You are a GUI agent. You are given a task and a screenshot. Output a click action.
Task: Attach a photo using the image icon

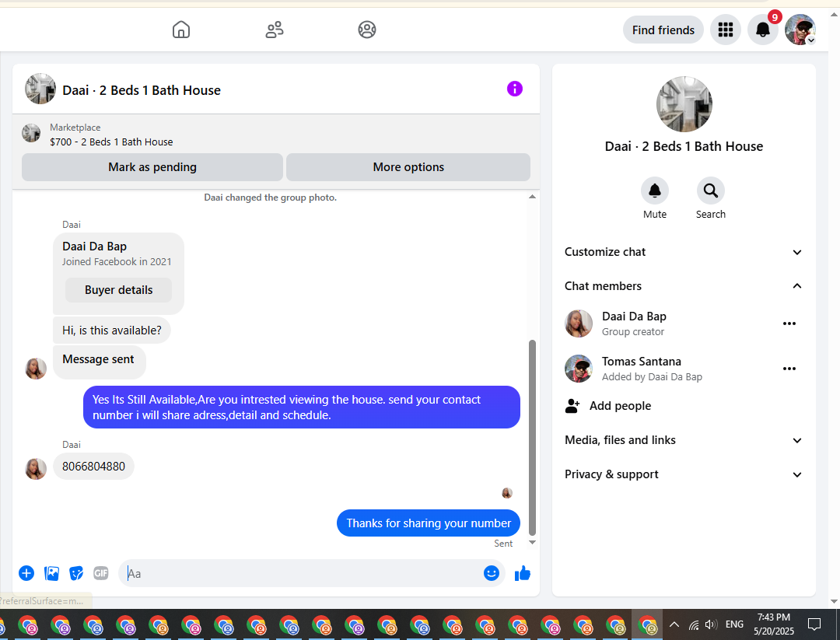tap(51, 574)
